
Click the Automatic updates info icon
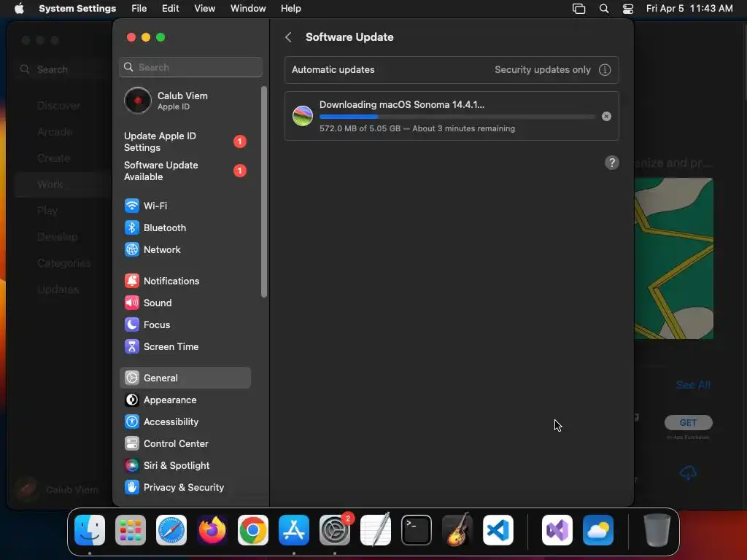pos(605,70)
